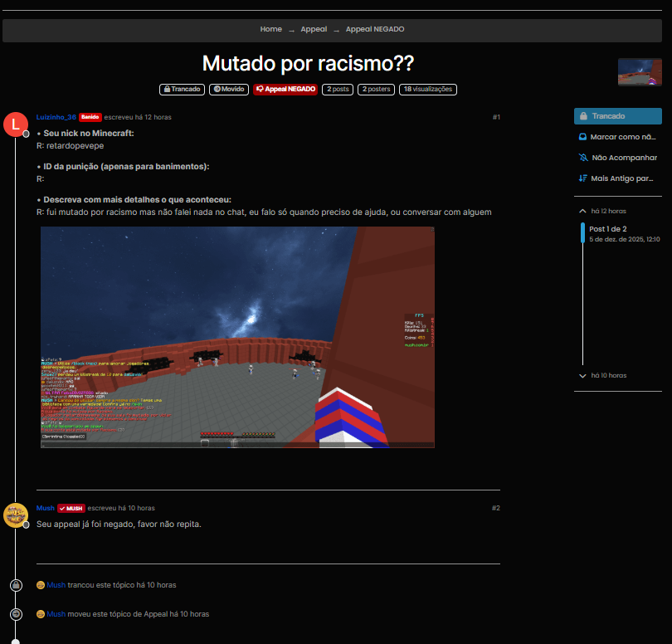Open the Appeal breadcrumb category
Viewport: 672px width, 644px height.
[314, 29]
